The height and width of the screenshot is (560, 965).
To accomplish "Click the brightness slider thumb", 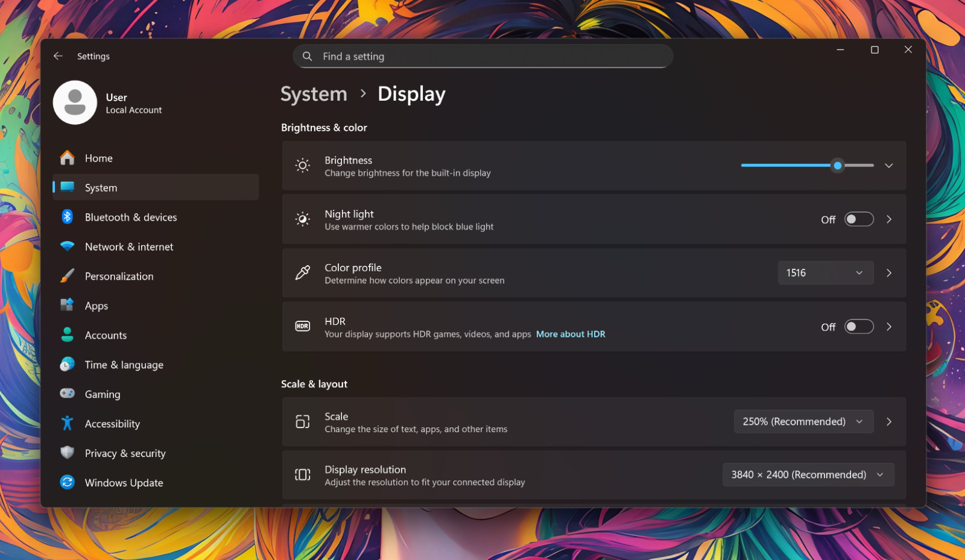I will coord(838,165).
